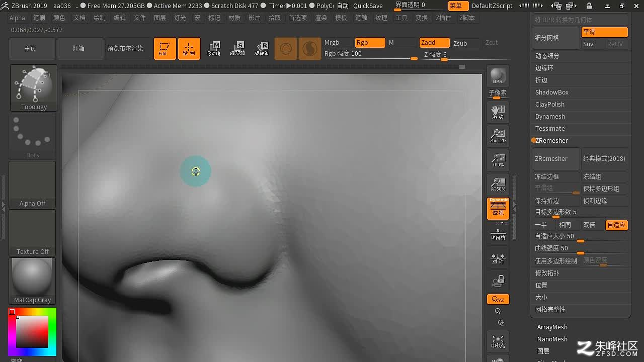Open the Z插件 (ZPlugin) menu
The image size is (644, 362).
pyautogui.click(x=444, y=18)
